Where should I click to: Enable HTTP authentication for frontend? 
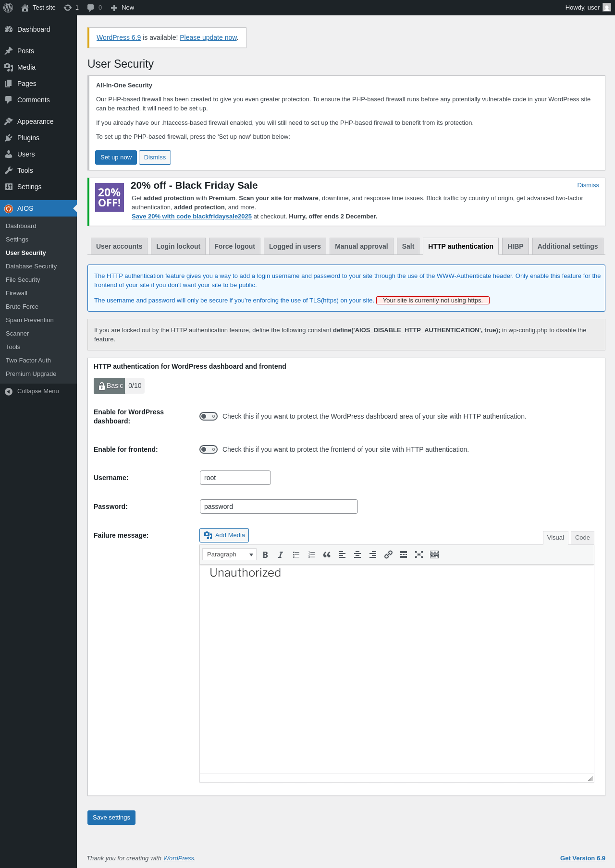[209, 449]
